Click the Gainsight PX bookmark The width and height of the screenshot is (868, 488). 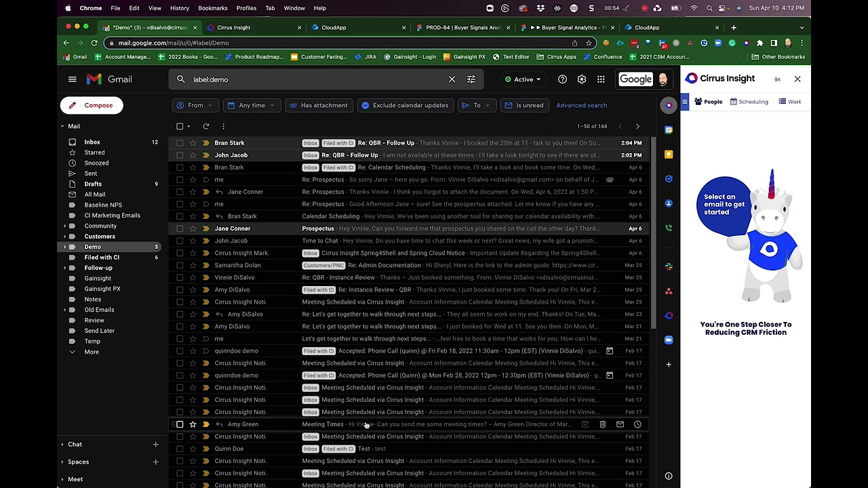point(465,57)
